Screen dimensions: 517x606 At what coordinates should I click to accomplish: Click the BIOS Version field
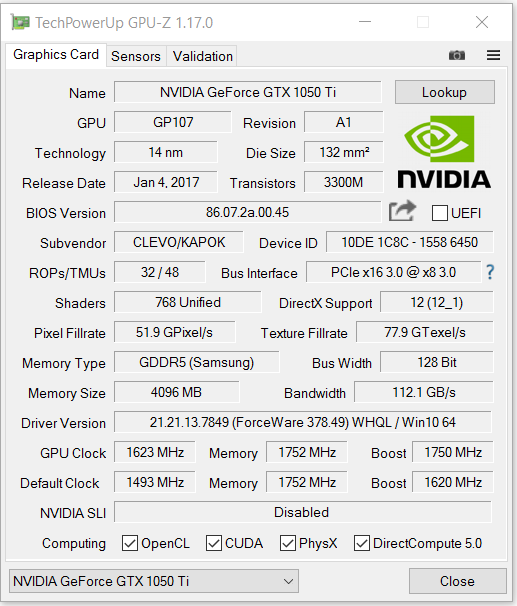[x=247, y=212]
